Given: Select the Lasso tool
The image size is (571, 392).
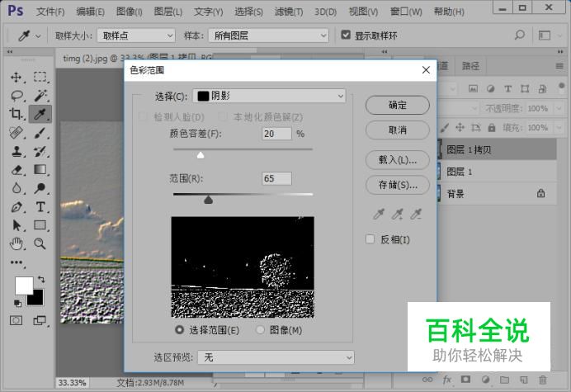Looking at the screenshot, I should coord(17,96).
